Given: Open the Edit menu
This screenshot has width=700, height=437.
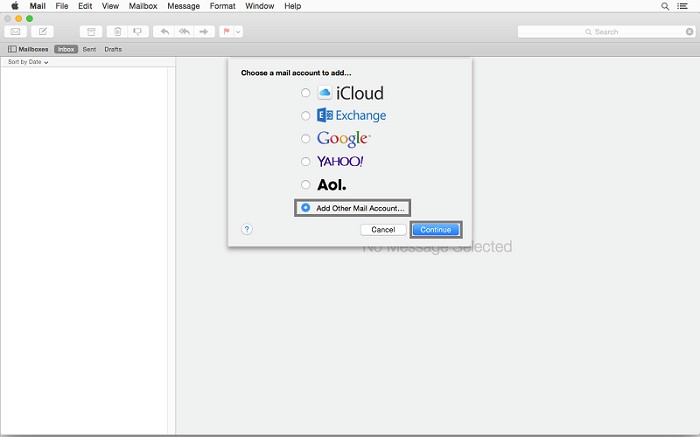Looking at the screenshot, I should (85, 6).
